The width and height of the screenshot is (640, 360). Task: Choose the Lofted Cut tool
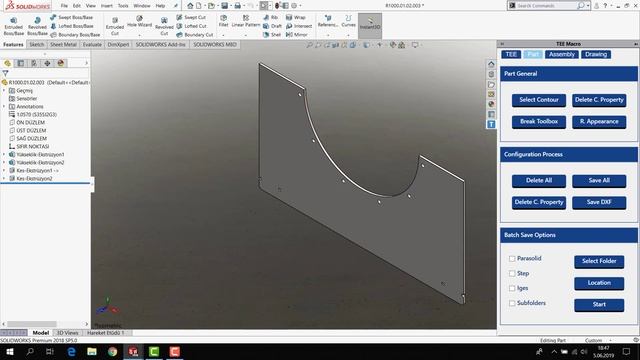point(191,26)
